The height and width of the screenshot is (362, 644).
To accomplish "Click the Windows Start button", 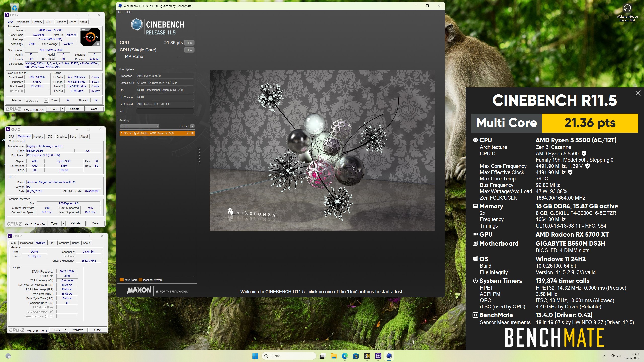I will coord(255,356).
